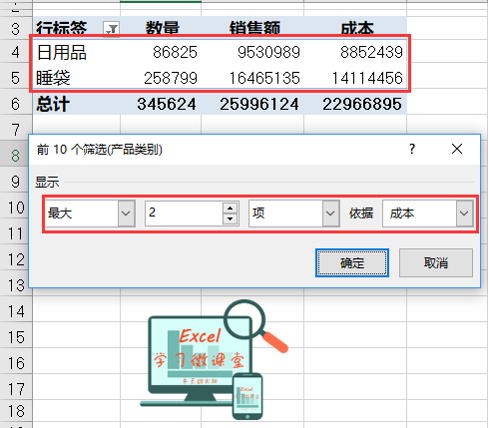488x428 pixels.
Task: Select row header 16
Action: tap(16, 363)
